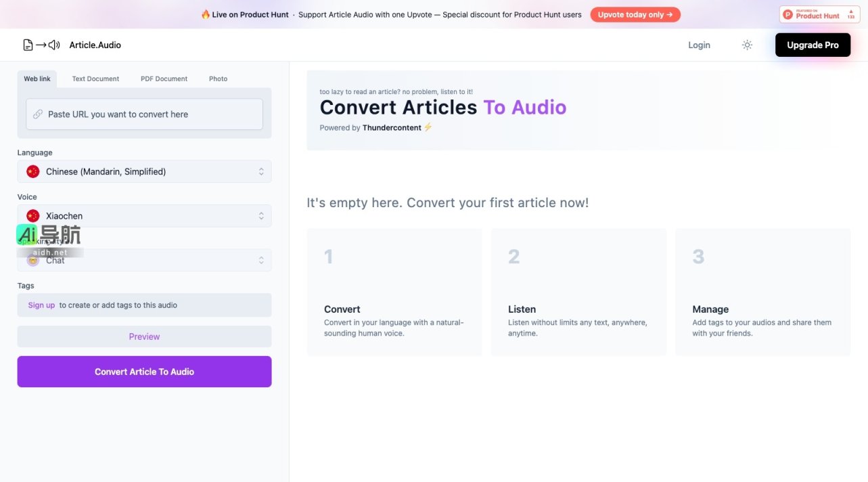The width and height of the screenshot is (868, 482).
Task: Click the China flag in Language selector
Action: [32, 172]
